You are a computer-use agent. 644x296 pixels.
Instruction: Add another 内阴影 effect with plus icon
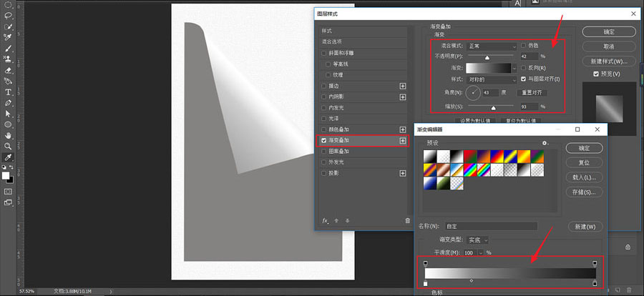click(403, 97)
